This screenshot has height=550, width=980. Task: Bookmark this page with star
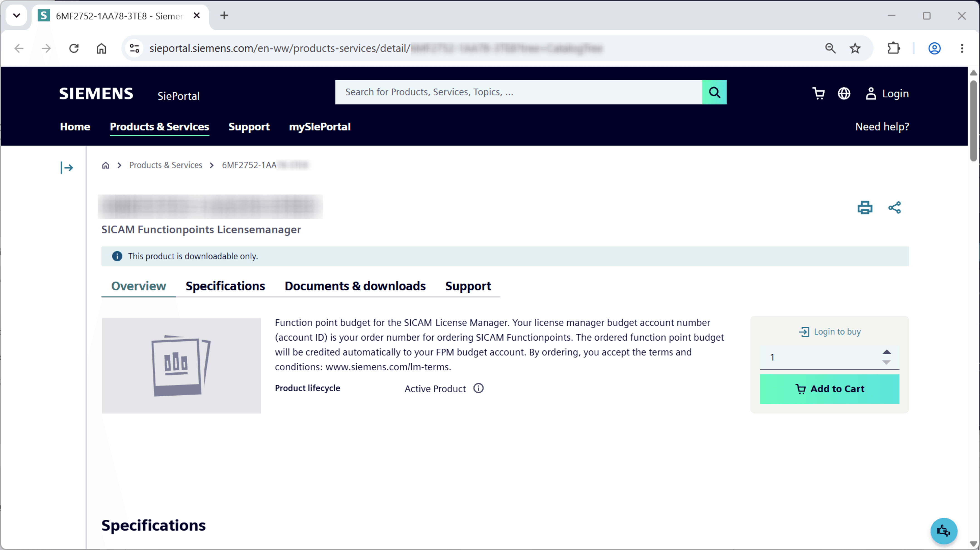coord(855,48)
